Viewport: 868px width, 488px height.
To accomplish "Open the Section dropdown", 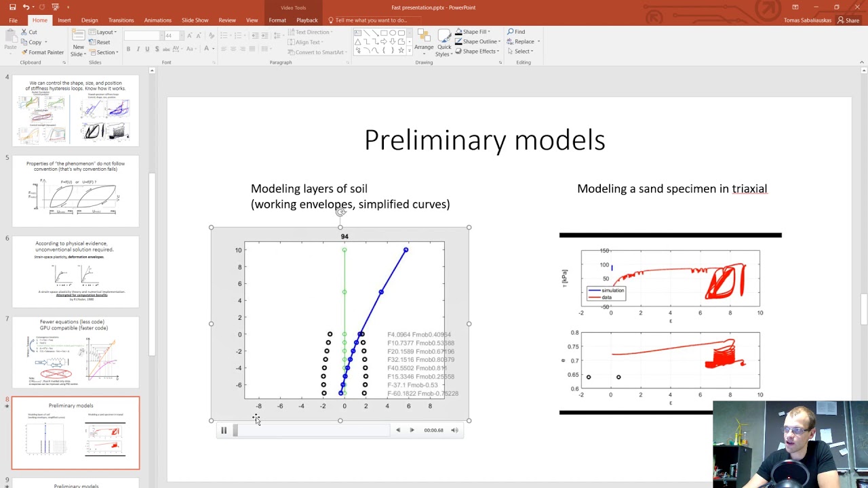I will [x=104, y=52].
